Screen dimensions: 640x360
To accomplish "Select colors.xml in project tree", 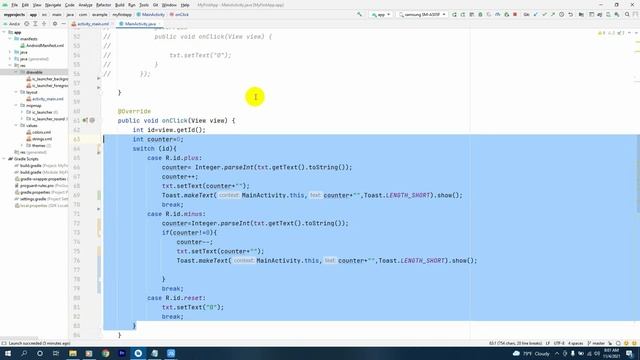I will (x=39, y=132).
